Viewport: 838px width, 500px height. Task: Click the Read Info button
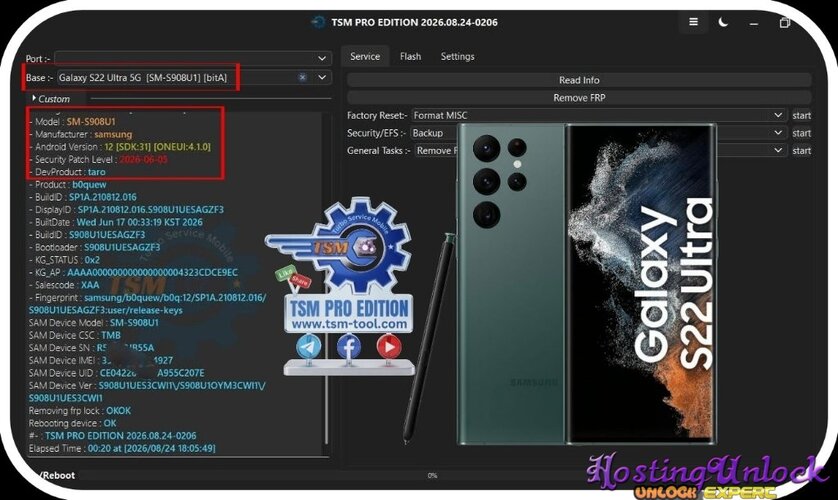click(579, 80)
